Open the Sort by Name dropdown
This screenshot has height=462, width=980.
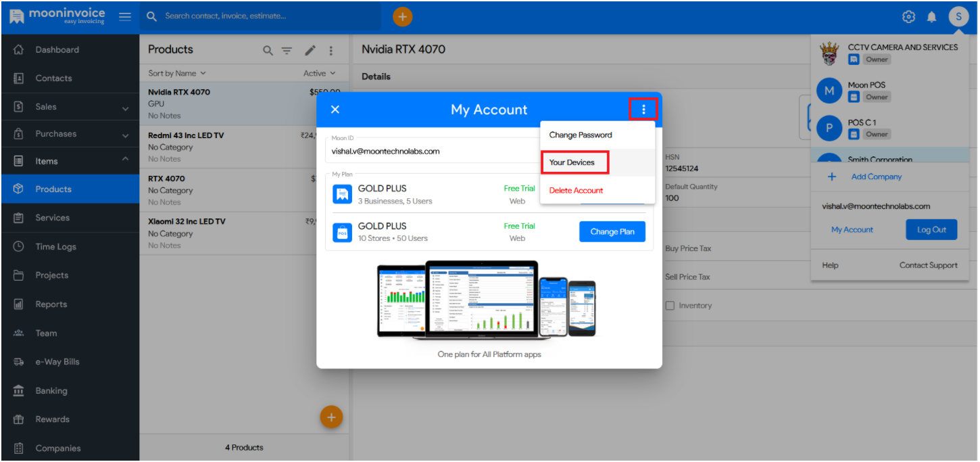coord(177,73)
